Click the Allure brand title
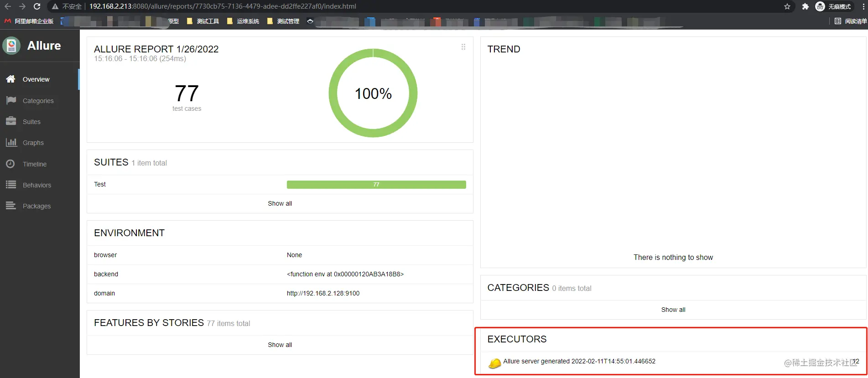The height and width of the screenshot is (378, 868). coord(44,46)
